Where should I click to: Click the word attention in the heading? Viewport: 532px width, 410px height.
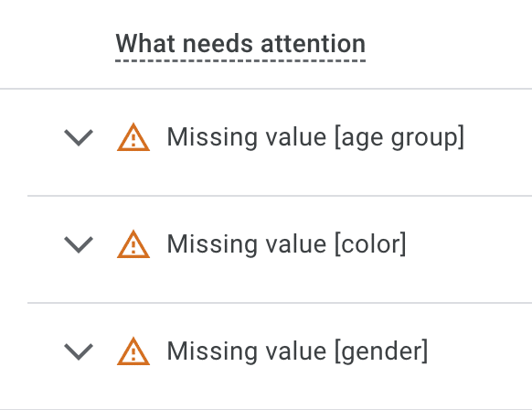tap(314, 44)
